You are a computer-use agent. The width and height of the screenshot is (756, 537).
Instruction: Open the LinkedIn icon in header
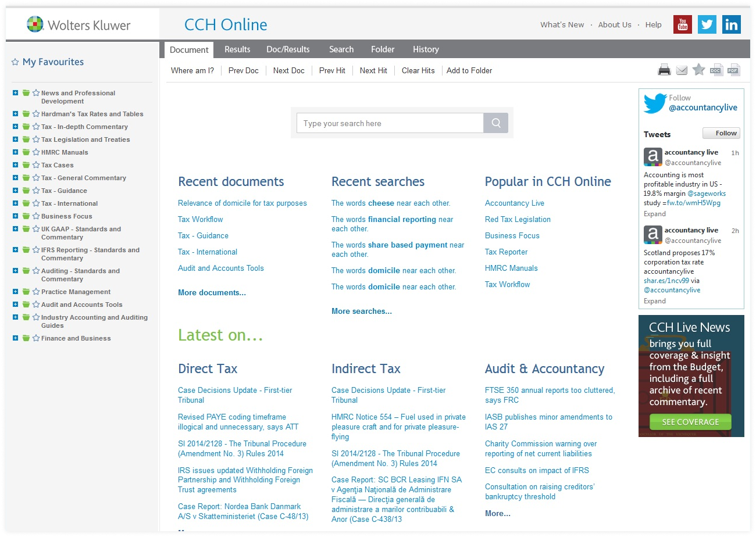coord(731,24)
